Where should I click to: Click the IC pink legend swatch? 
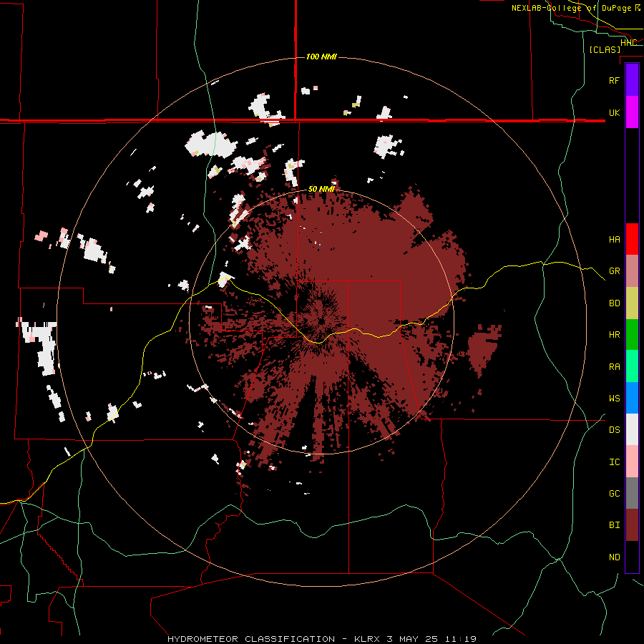(x=632, y=462)
